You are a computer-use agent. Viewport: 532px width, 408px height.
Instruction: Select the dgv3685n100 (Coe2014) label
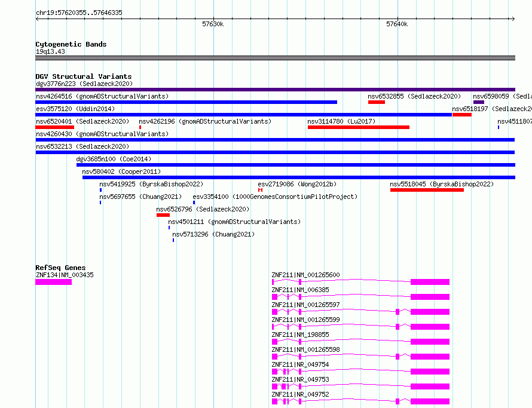click(x=114, y=159)
